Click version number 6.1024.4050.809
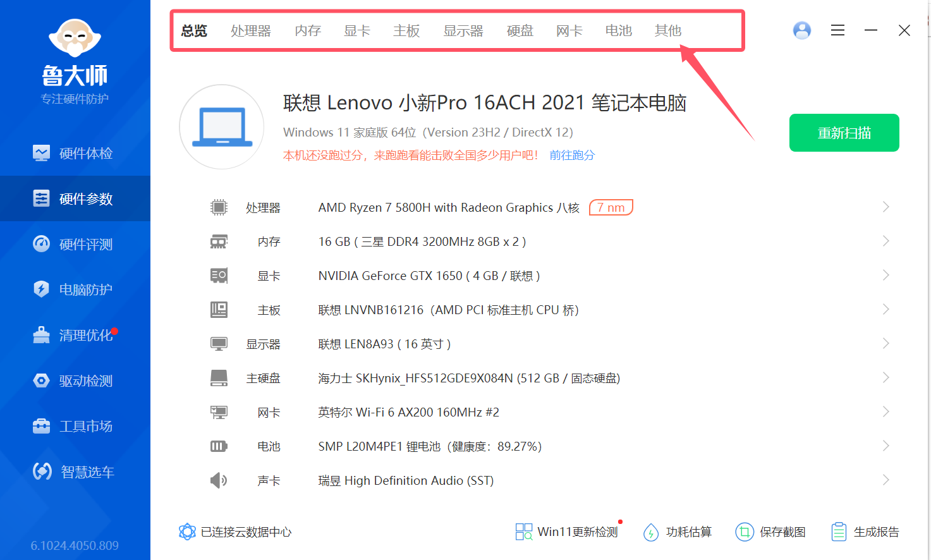 tap(75, 545)
